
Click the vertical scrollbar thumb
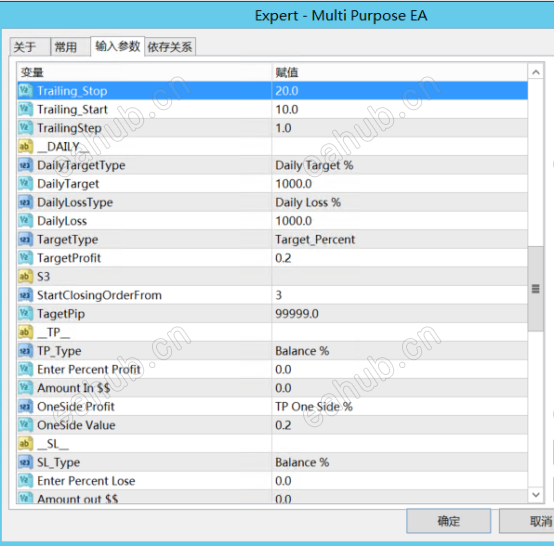tap(536, 289)
